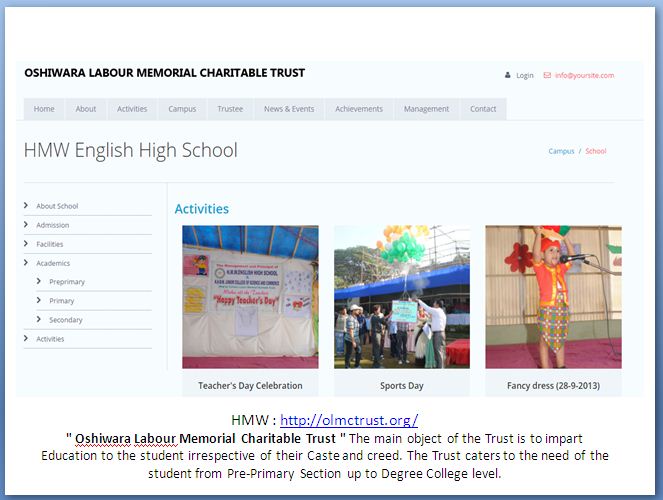Viewport: 663px width, 500px height.
Task: Click the info@yoursite.com email link
Action: (x=584, y=75)
